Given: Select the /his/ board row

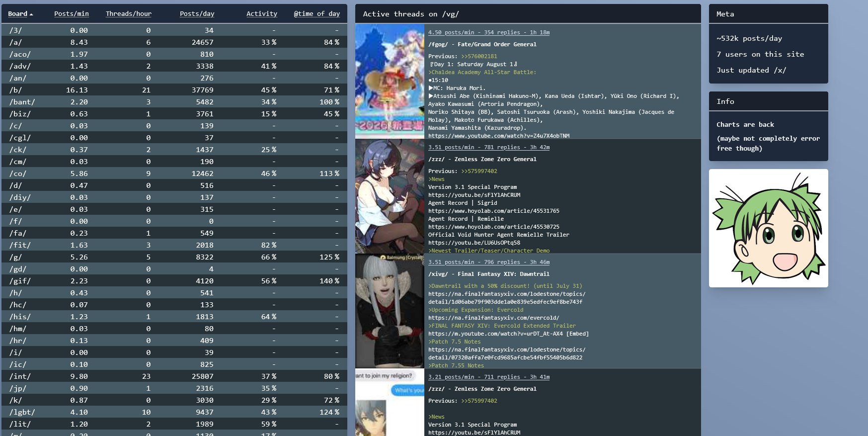Looking at the screenshot, I should (174, 317).
